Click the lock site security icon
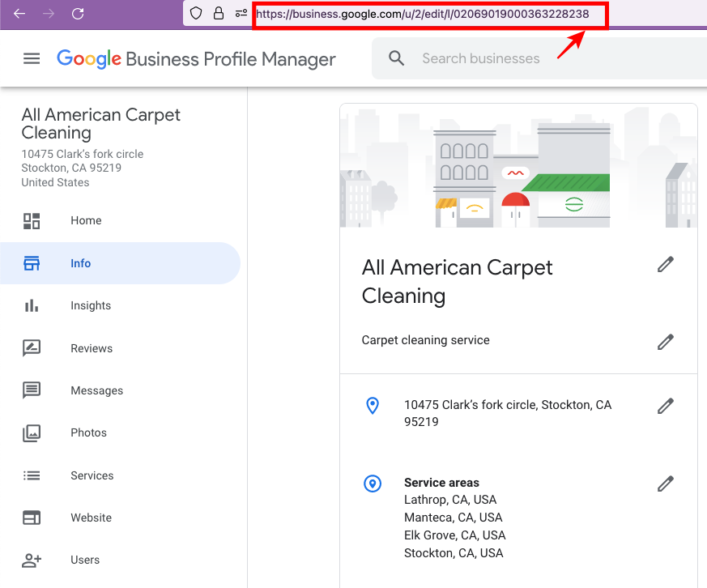 [218, 14]
